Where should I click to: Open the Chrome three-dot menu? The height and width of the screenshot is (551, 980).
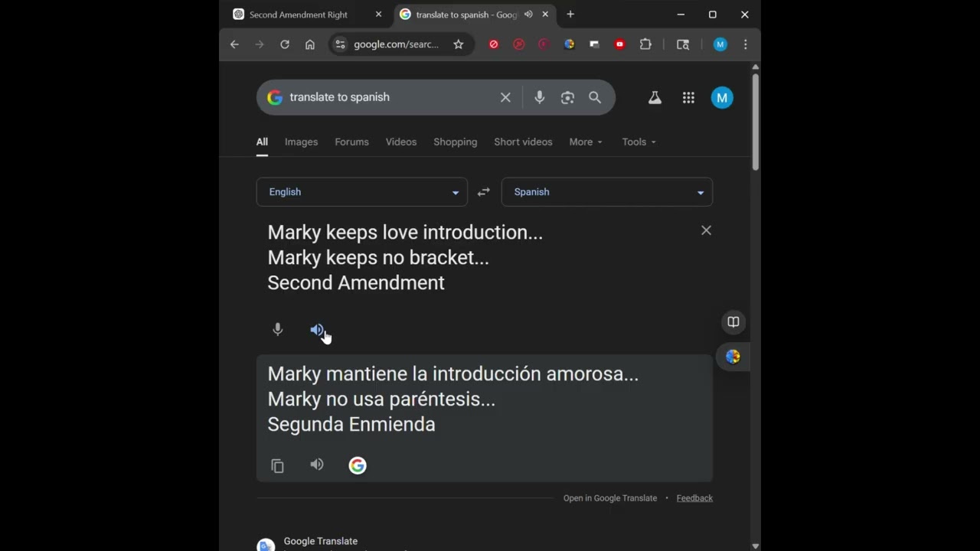point(745,44)
